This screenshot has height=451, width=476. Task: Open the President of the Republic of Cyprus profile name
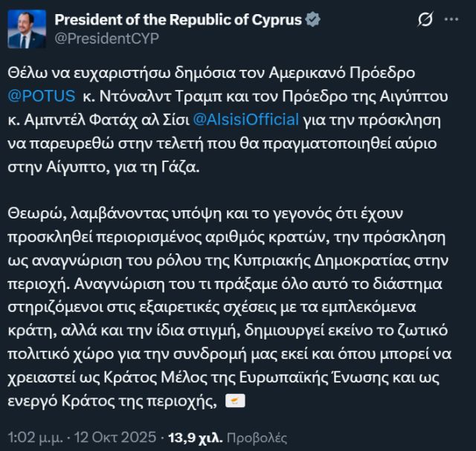pos(177,20)
